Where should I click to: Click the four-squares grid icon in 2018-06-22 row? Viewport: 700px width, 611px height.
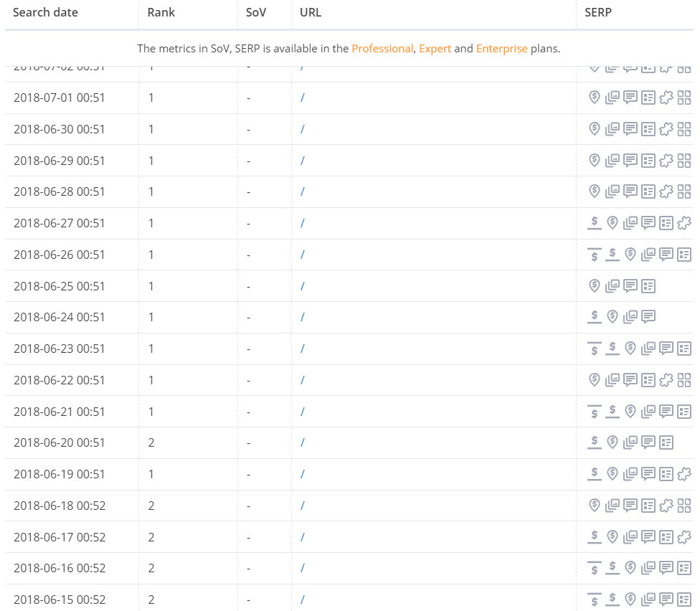(x=684, y=380)
